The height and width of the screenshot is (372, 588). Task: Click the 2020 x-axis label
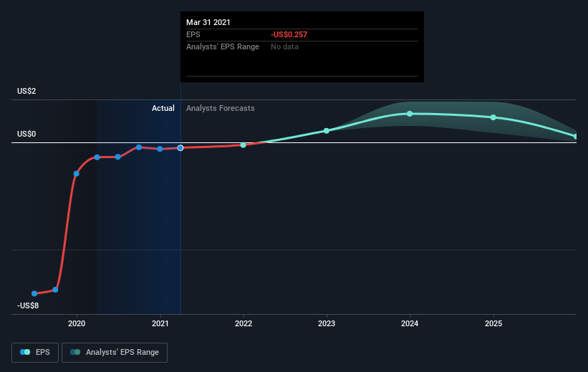(x=77, y=323)
